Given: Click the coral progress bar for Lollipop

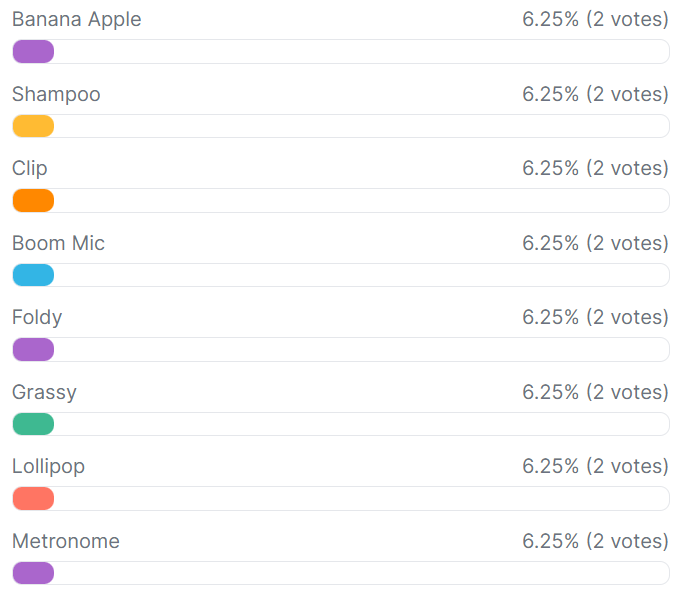Looking at the screenshot, I should (33, 499).
